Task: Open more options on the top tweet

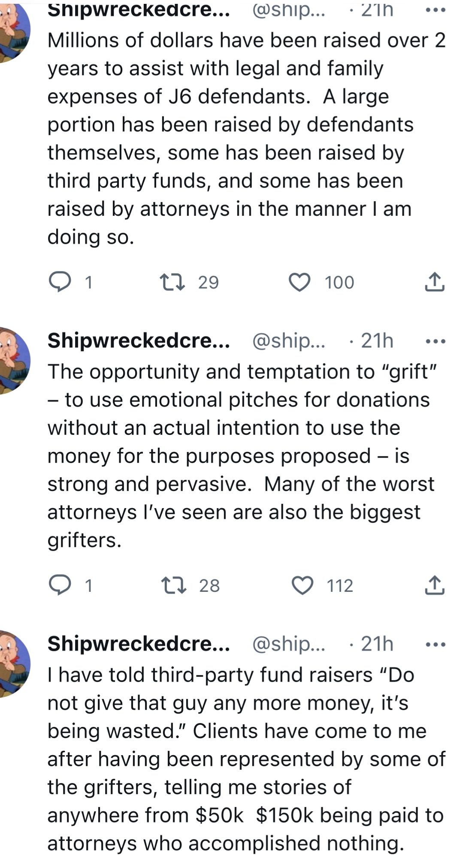Action: (436, 10)
